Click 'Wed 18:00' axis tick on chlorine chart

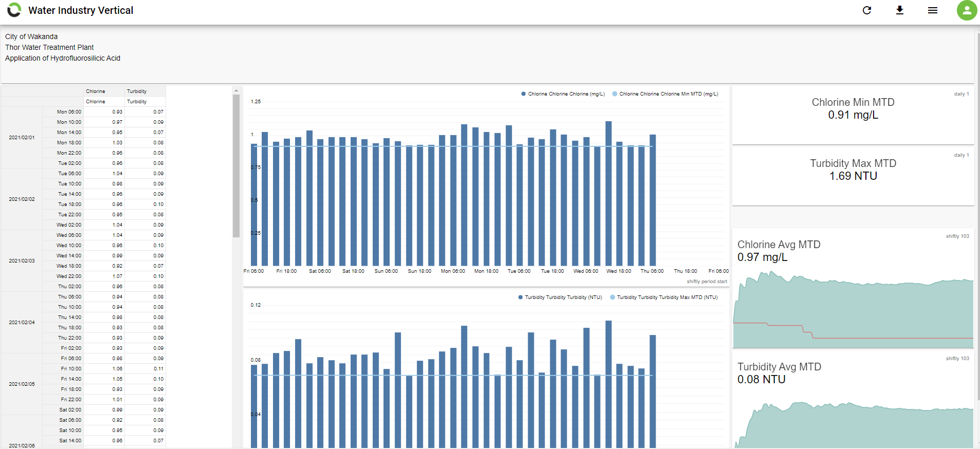619,271
